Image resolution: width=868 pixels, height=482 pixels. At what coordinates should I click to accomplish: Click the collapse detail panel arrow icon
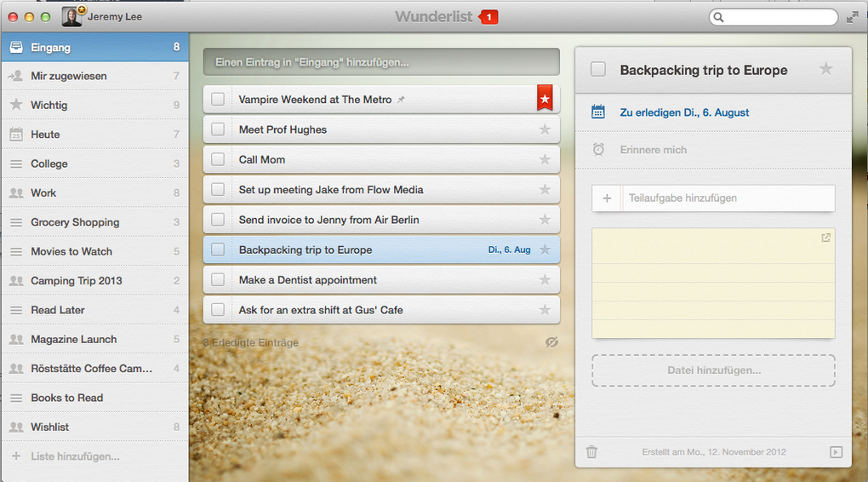(836, 452)
